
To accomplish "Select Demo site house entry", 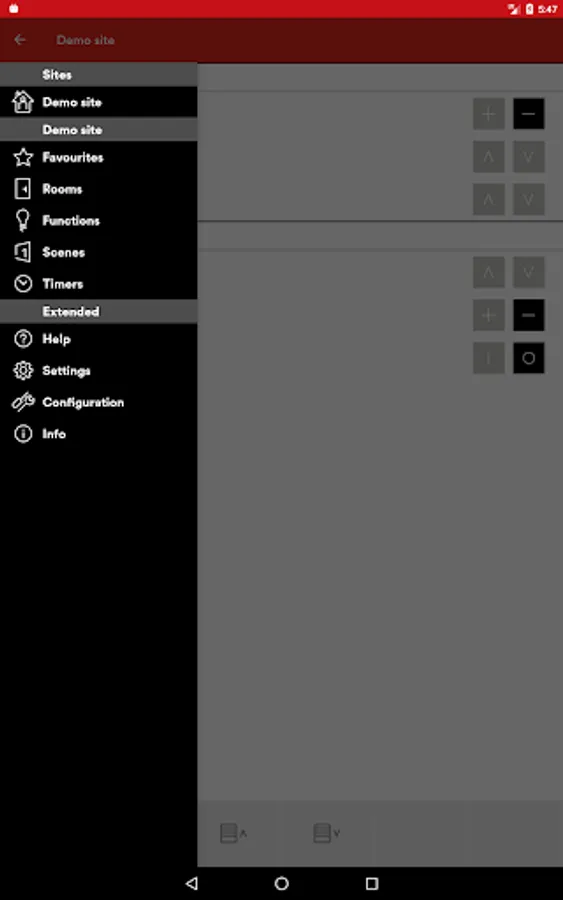I will click(98, 102).
